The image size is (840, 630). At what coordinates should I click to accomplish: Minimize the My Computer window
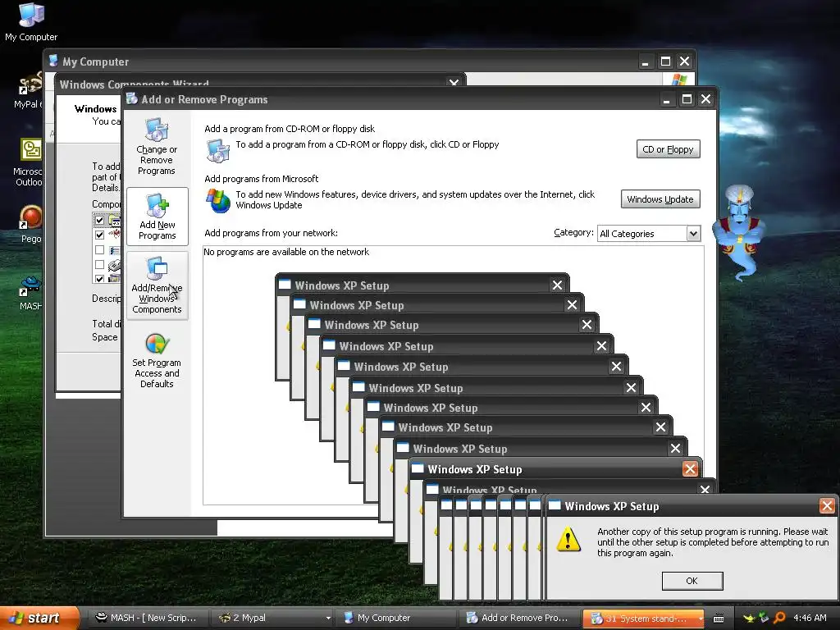coord(645,62)
